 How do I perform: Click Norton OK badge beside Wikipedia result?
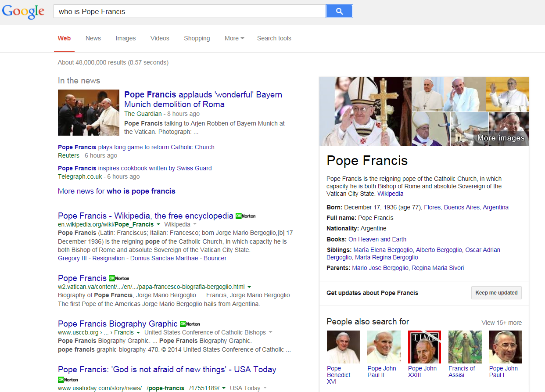pyautogui.click(x=245, y=216)
